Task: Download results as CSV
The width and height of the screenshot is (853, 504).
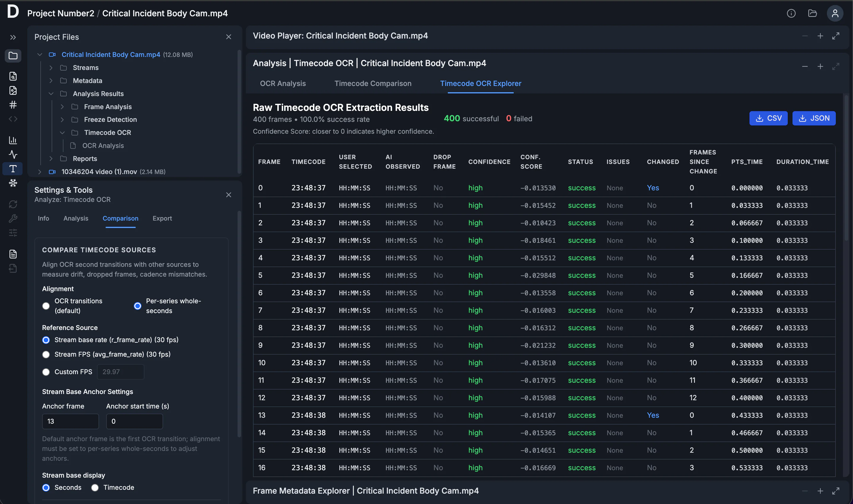Action: tap(768, 118)
